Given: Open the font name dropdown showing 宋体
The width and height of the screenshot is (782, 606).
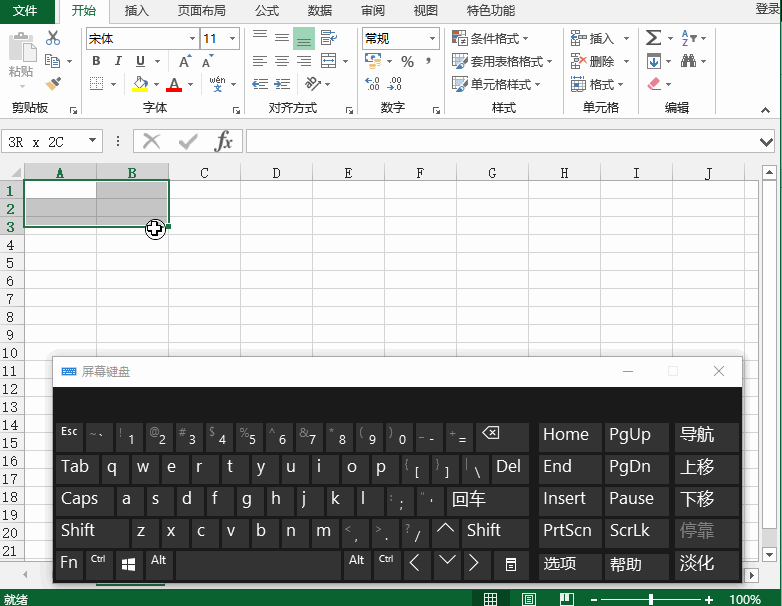Looking at the screenshot, I should tap(192, 39).
